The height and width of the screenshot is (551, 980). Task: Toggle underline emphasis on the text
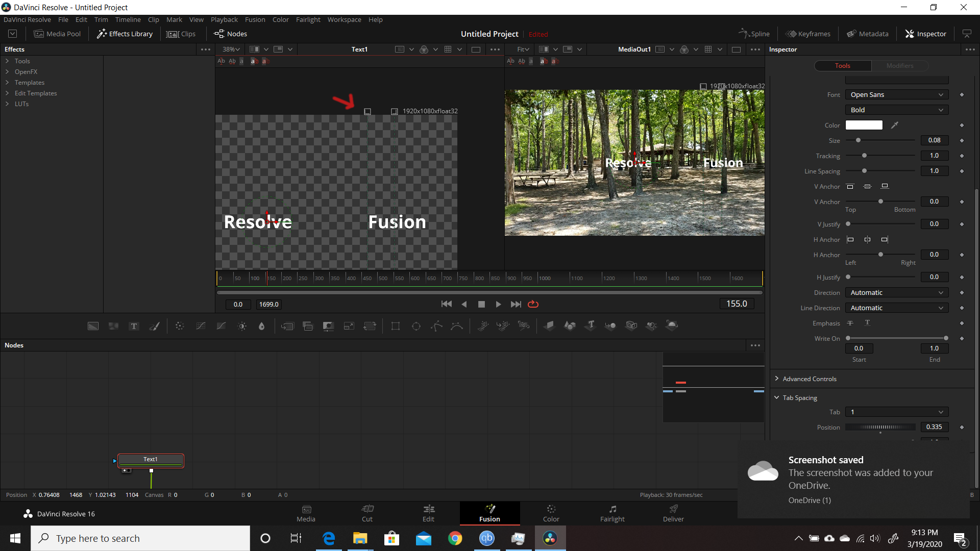pos(868,323)
